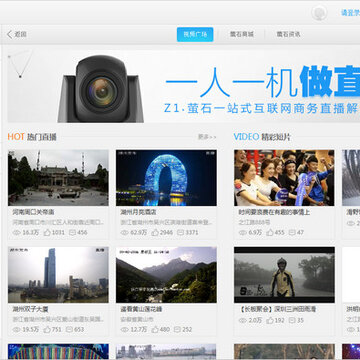
Task: Click the 湖州月亮酒店 title
Action: (138, 212)
